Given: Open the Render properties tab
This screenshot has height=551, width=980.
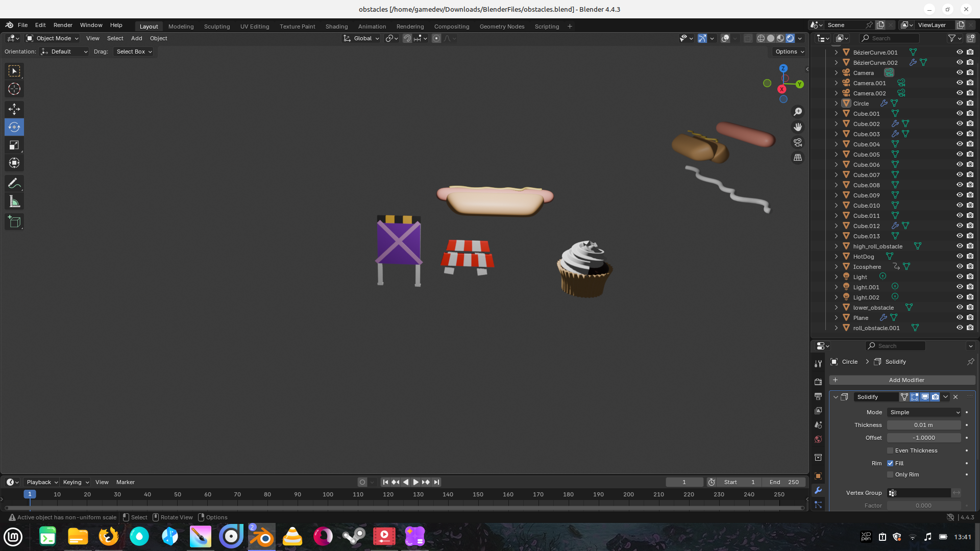Looking at the screenshot, I should point(818,382).
